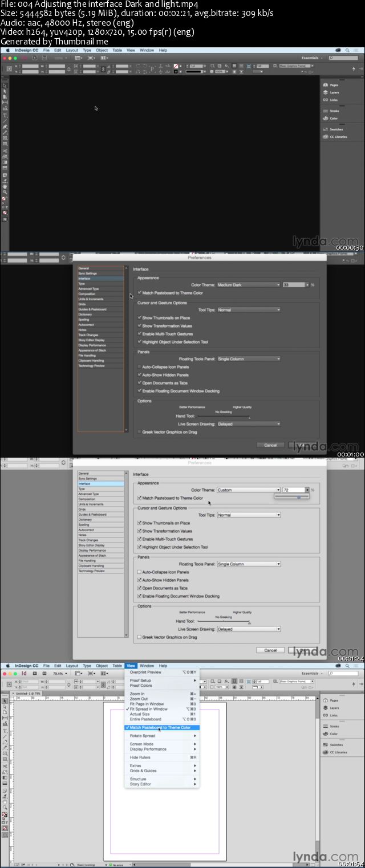Toggle Show Transformation Values in light dialog

tap(140, 531)
